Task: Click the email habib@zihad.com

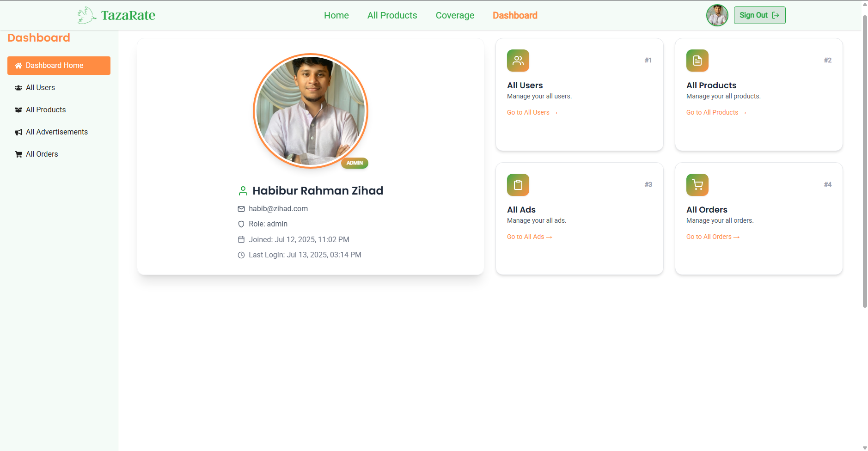Action: coord(278,209)
